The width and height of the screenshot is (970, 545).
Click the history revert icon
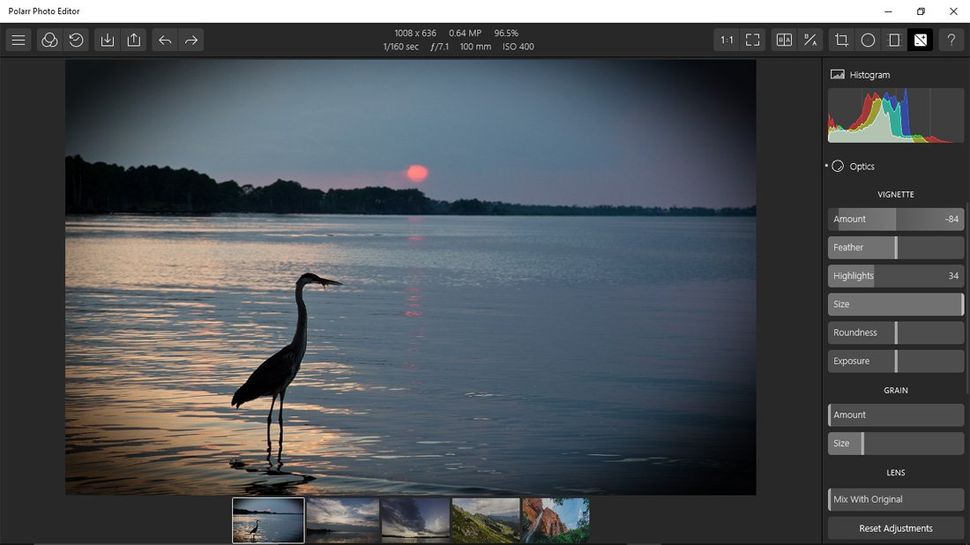[x=76, y=40]
